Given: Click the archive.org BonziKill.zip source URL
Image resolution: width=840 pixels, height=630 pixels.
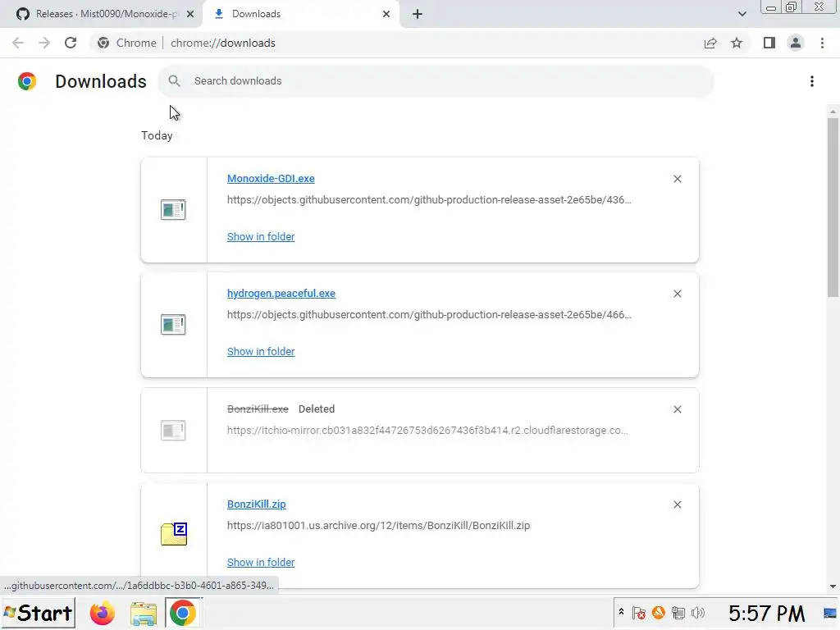Looking at the screenshot, I should (x=378, y=526).
